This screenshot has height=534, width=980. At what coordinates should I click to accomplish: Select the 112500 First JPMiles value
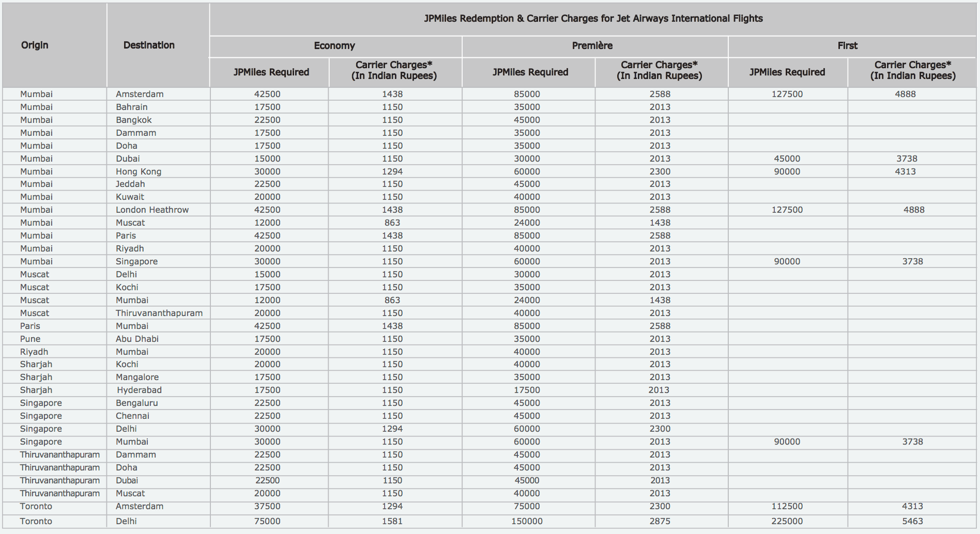[x=787, y=506]
